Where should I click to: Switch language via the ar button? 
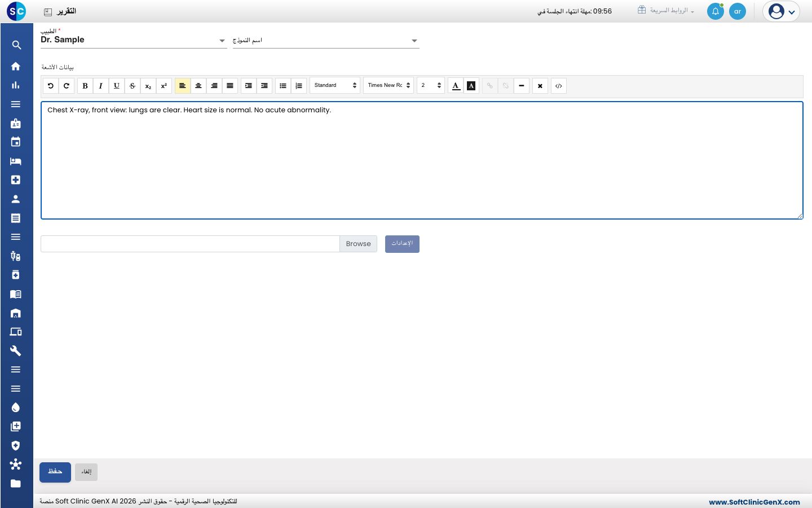tap(738, 11)
